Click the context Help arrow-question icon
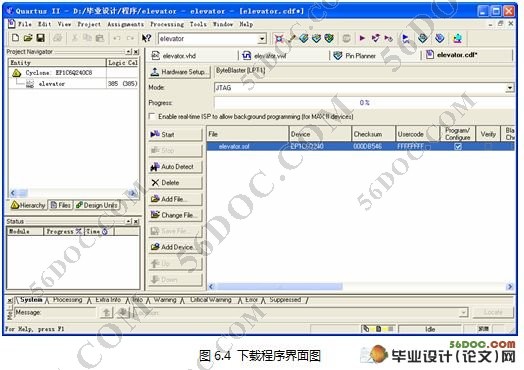Viewport: 524px width, 370px height. (146, 38)
